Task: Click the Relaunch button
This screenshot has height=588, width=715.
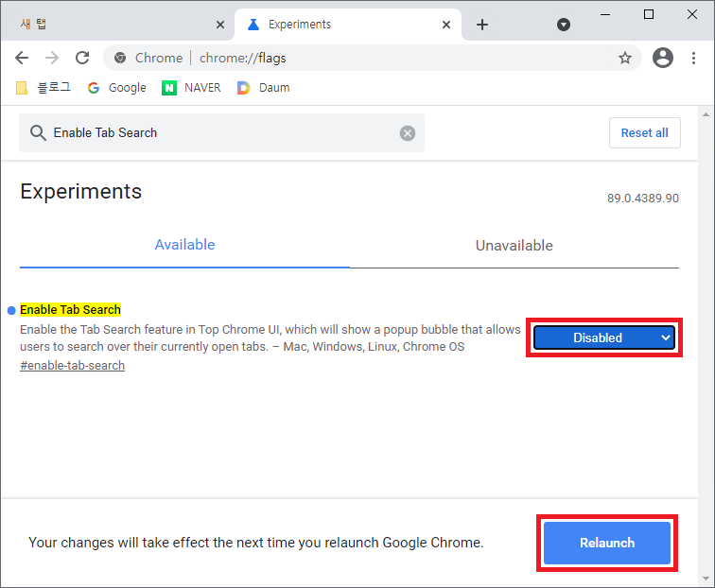Action: 607,543
